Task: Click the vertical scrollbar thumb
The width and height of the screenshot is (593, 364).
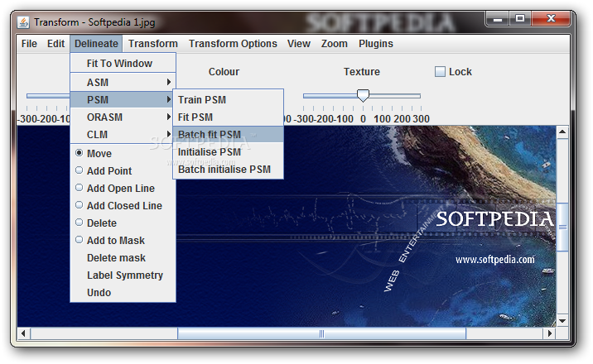Action: pos(562,227)
